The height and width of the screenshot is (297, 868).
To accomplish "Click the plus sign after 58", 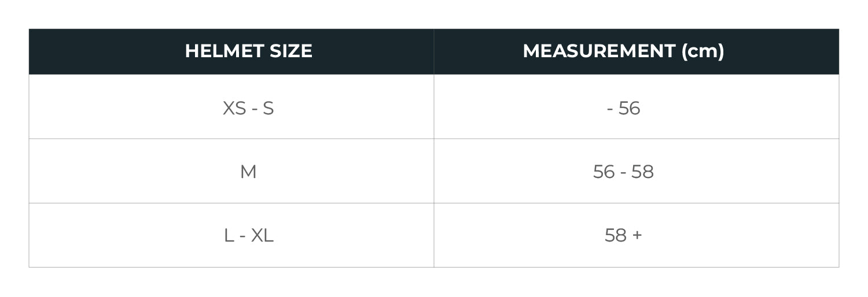I will click(637, 235).
